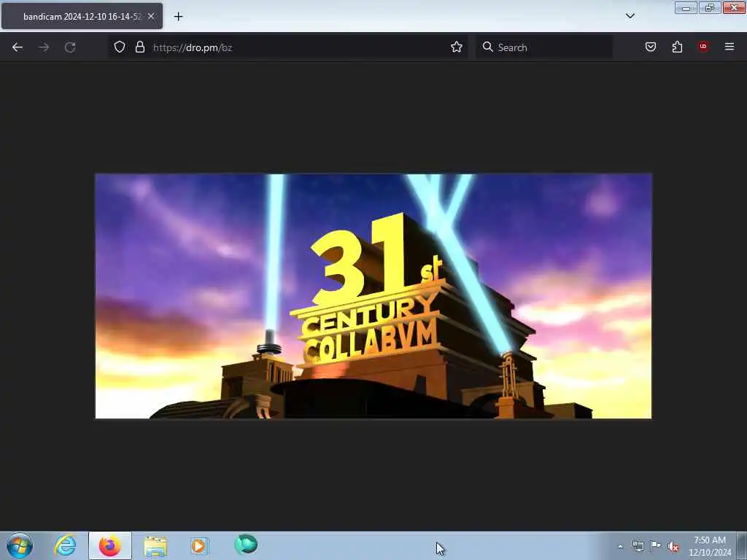Open the network tray icon
Image resolution: width=747 pixels, height=560 pixels.
638,546
